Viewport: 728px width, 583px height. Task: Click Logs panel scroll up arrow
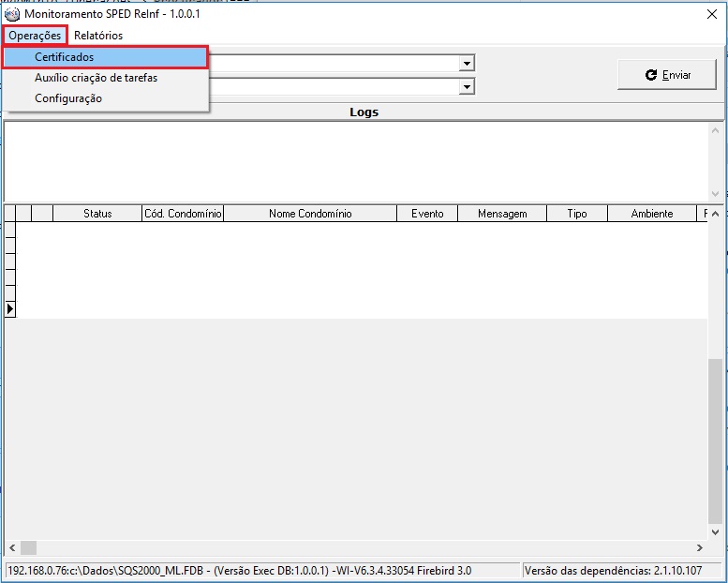pos(715,131)
